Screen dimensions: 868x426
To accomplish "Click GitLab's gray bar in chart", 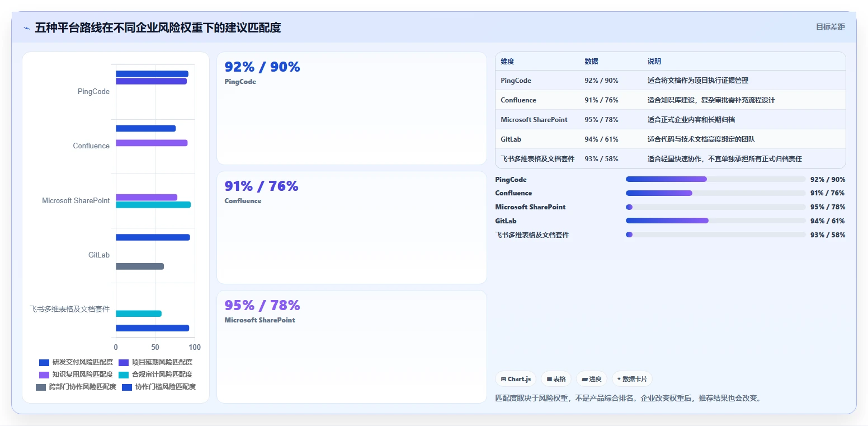I will point(140,266).
